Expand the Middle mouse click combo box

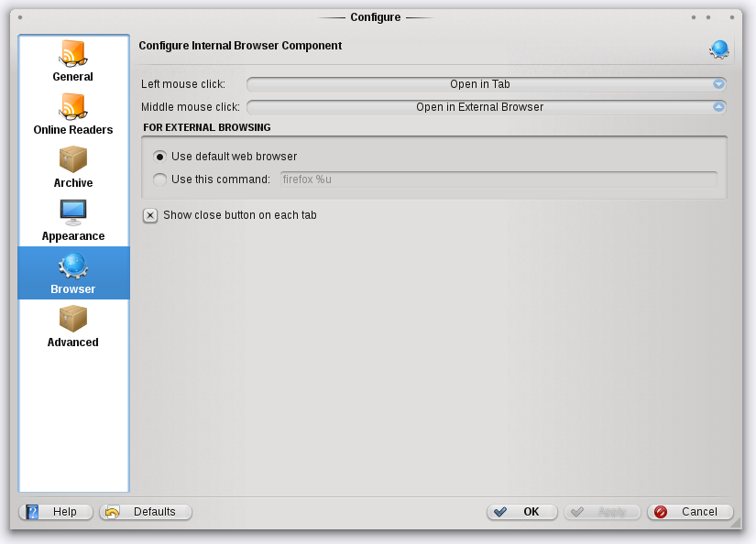486,107
